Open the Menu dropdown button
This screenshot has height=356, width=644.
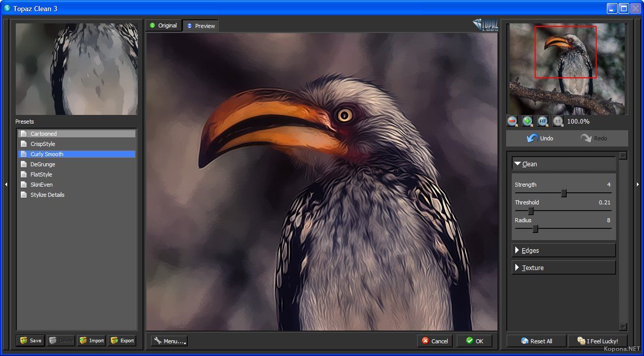pos(169,341)
